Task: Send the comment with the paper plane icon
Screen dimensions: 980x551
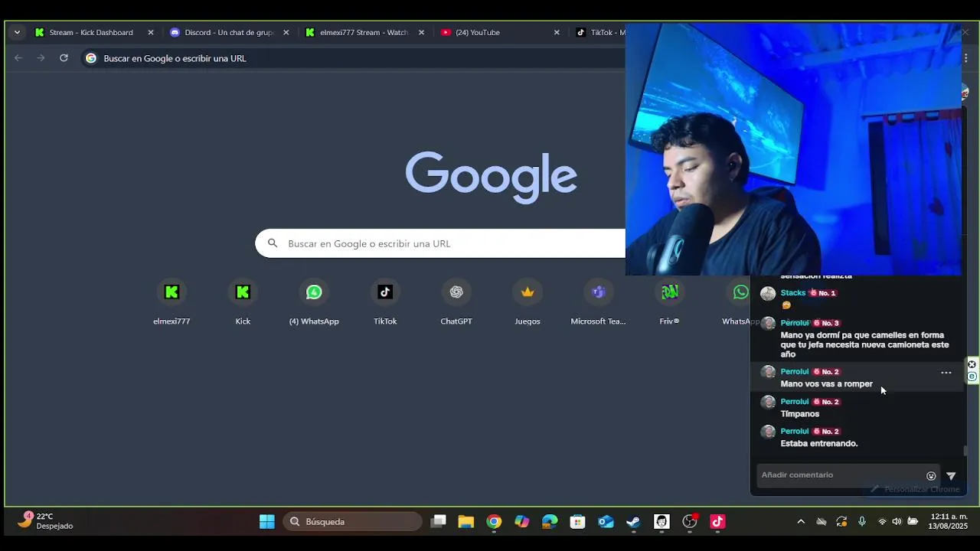Action: [951, 475]
